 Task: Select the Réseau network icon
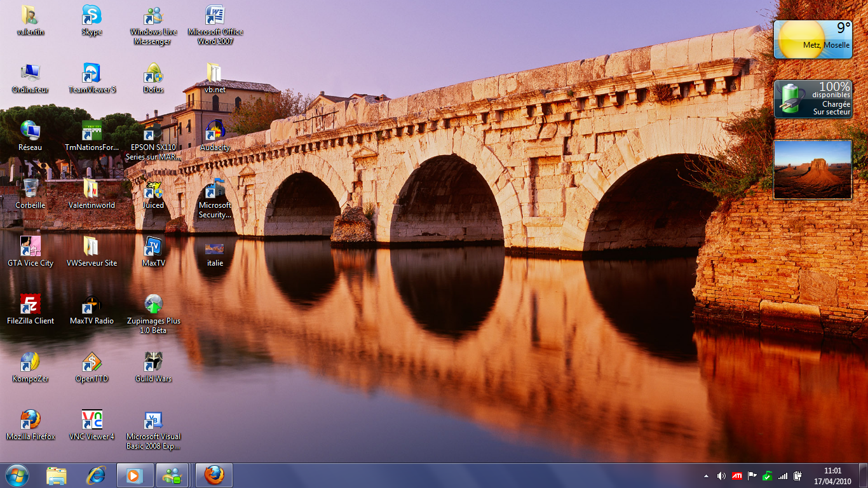(x=31, y=136)
